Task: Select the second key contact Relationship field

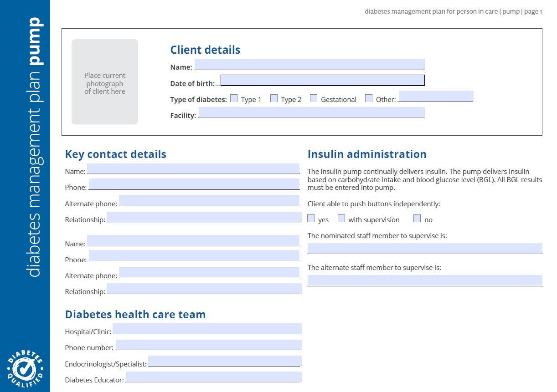Action: pyautogui.click(x=204, y=289)
